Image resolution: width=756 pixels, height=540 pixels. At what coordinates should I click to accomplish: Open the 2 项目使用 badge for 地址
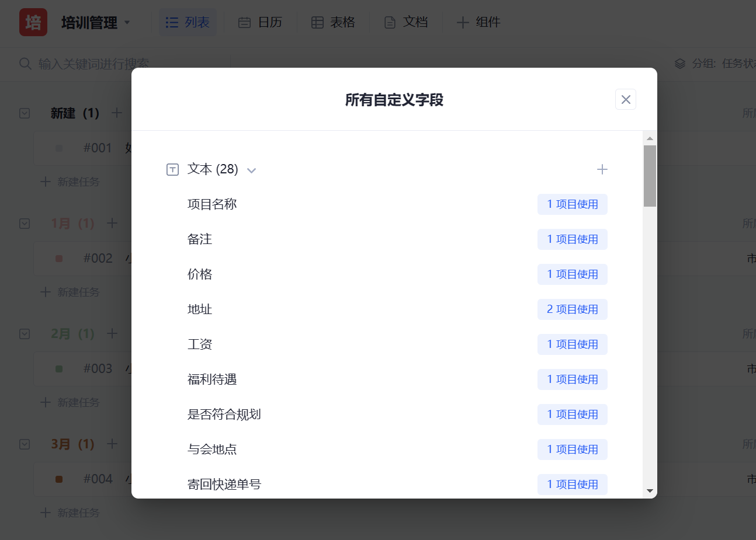[572, 309]
